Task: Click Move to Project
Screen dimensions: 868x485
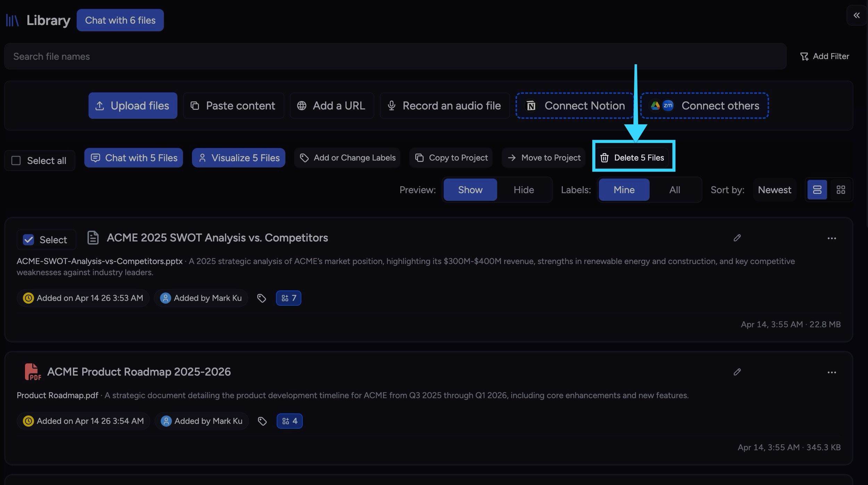Action: tap(544, 158)
